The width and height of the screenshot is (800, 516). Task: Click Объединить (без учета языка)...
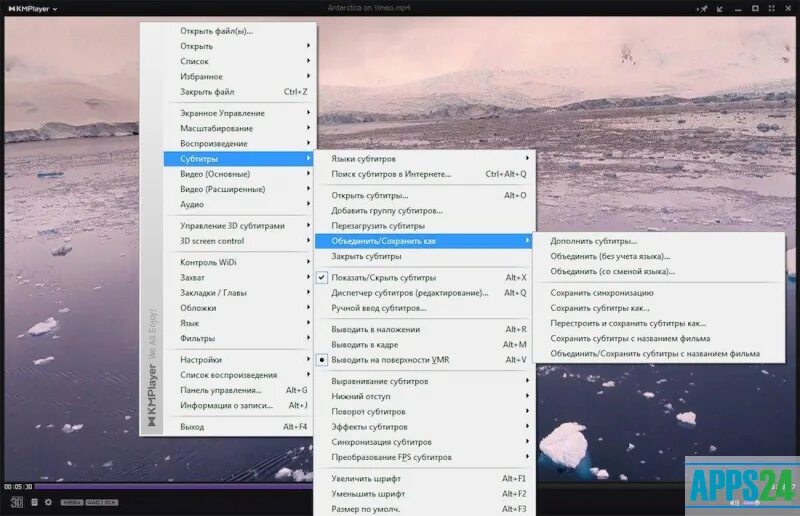pos(659,256)
